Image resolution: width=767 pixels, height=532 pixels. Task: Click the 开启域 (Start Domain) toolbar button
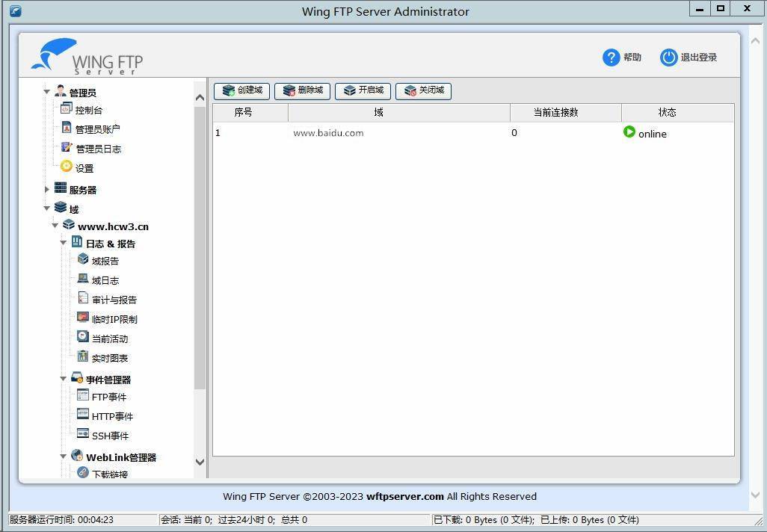[x=363, y=90]
